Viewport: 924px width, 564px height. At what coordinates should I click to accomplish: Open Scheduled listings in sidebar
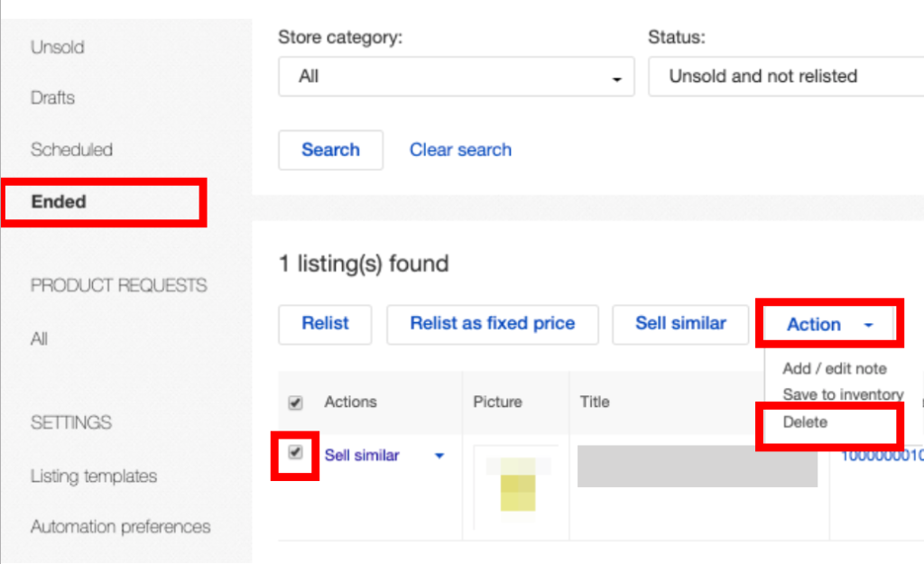[71, 150]
